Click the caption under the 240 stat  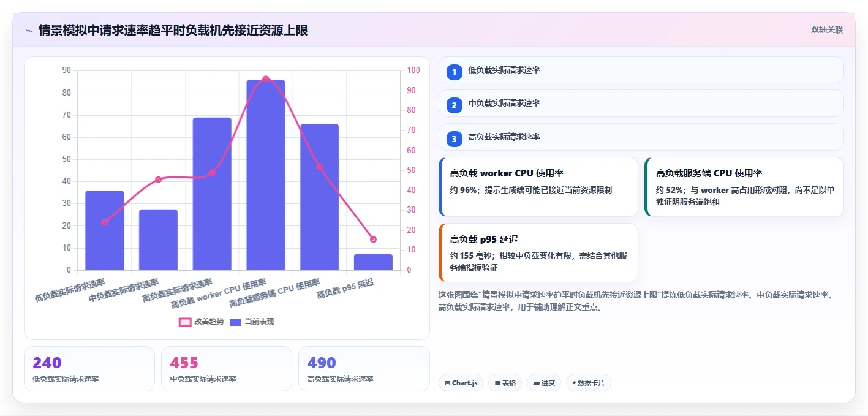coord(66,379)
